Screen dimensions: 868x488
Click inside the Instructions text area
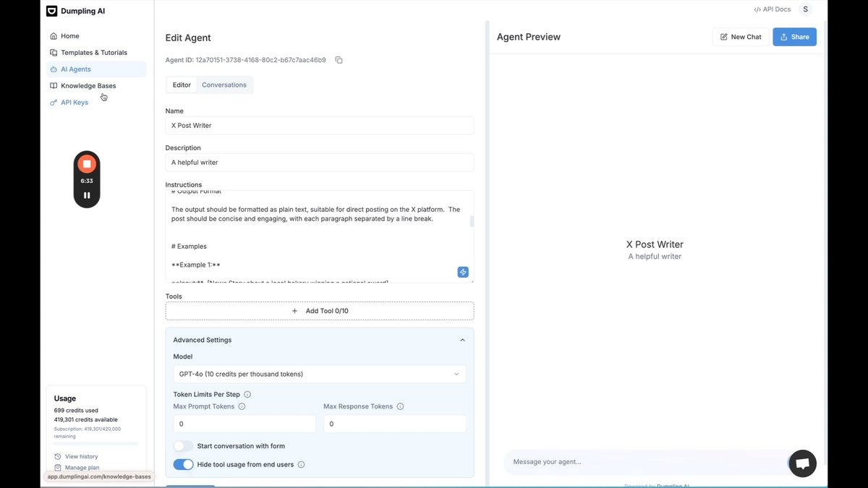pos(318,236)
